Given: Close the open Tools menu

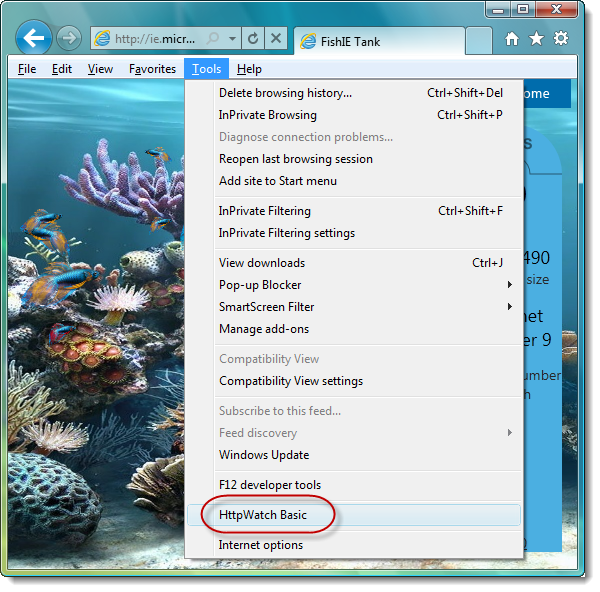Looking at the screenshot, I should pyautogui.click(x=206, y=69).
